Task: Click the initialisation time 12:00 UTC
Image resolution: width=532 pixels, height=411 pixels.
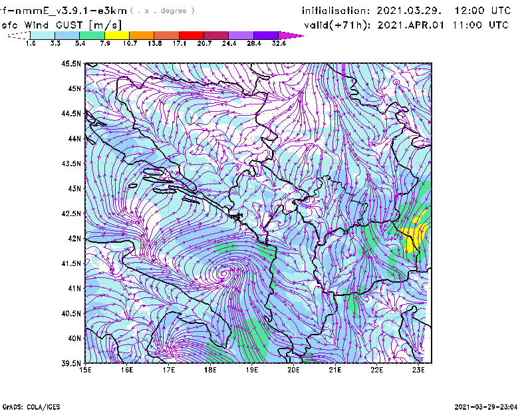Action: (483, 11)
